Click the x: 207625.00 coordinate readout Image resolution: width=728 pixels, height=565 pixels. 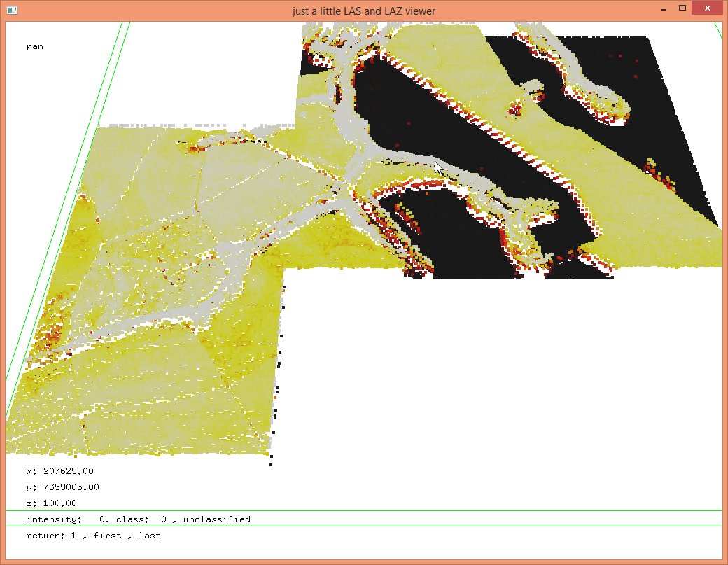pos(59,470)
